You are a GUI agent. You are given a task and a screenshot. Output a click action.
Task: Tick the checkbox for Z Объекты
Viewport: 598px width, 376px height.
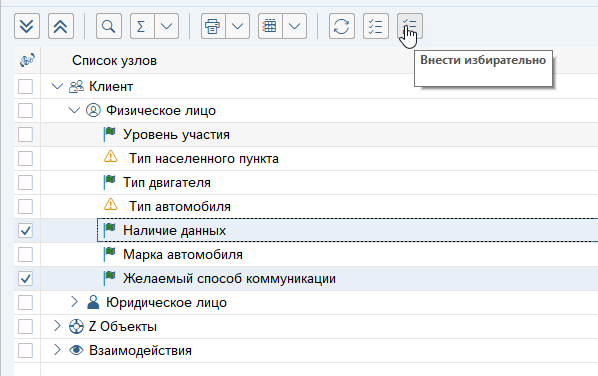[26, 327]
